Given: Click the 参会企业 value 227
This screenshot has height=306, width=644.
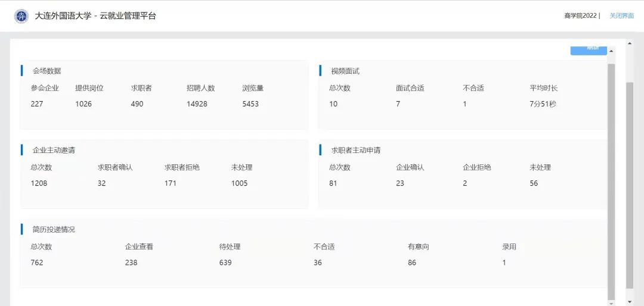Looking at the screenshot, I should coord(37,104).
